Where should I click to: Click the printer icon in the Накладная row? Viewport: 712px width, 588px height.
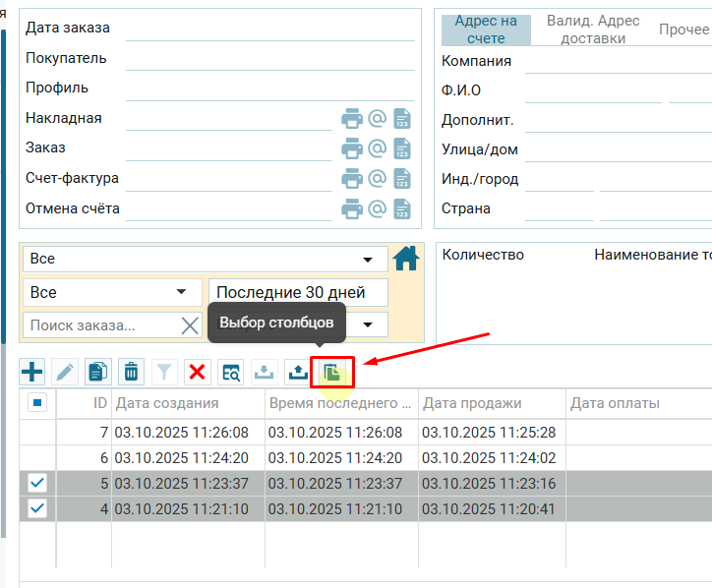tap(352, 119)
